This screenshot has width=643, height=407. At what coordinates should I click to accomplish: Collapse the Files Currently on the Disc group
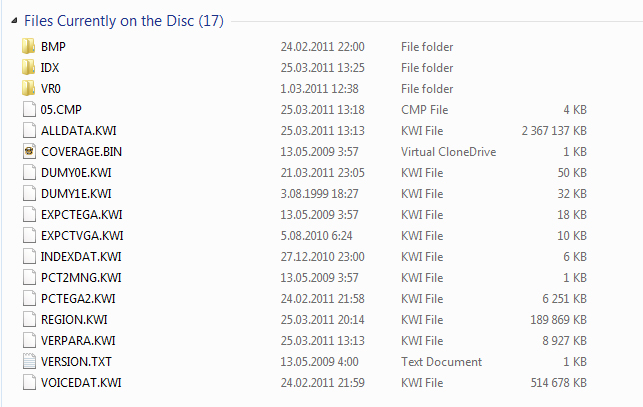click(x=12, y=19)
